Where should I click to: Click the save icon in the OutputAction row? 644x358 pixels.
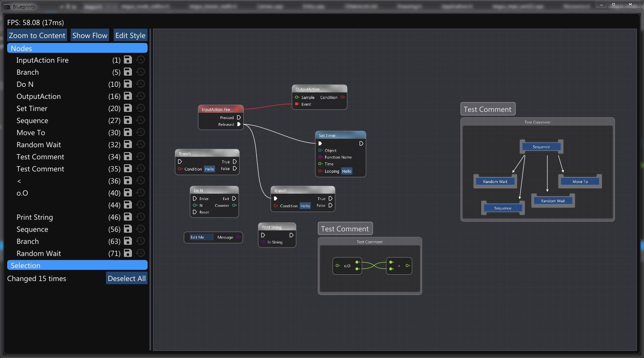point(128,96)
